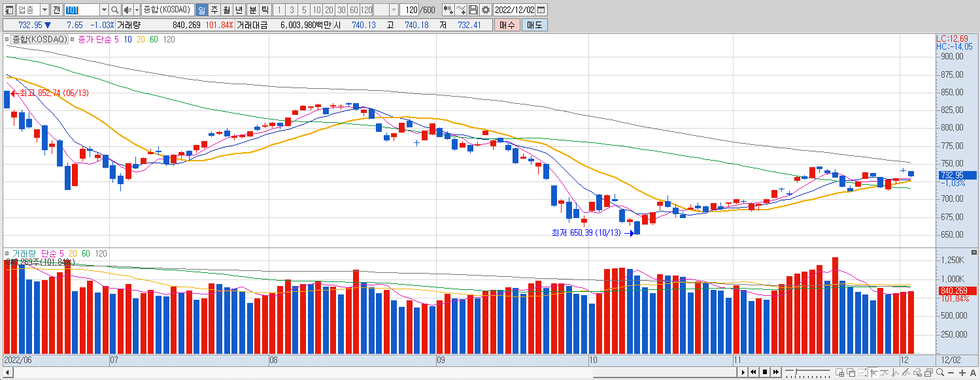The image size is (980, 380).
Task: Click the eraser with bars icon
Action: [x=918, y=373]
